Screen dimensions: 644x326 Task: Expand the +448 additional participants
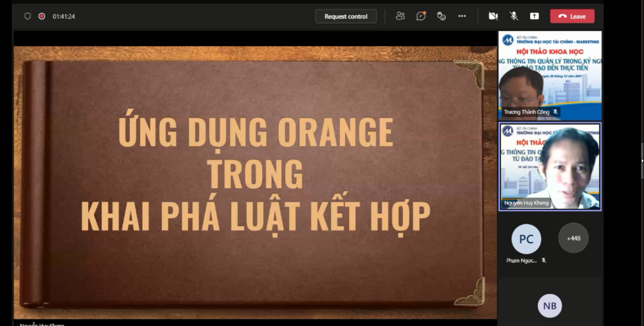573,238
